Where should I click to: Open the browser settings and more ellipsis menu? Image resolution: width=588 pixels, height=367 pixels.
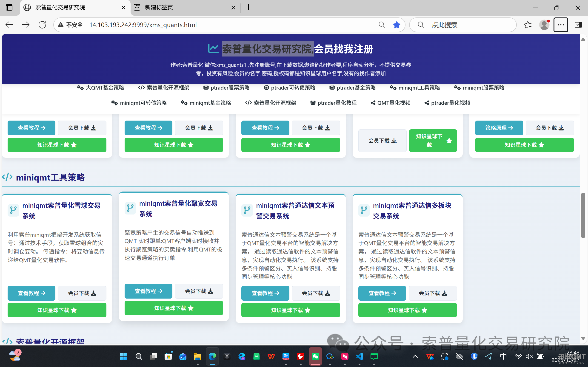560,25
